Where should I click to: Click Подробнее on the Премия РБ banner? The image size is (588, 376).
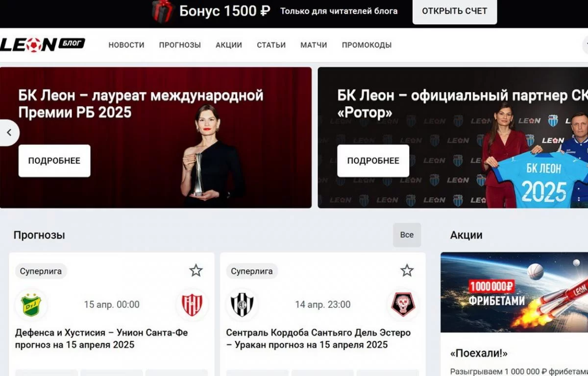(54, 161)
